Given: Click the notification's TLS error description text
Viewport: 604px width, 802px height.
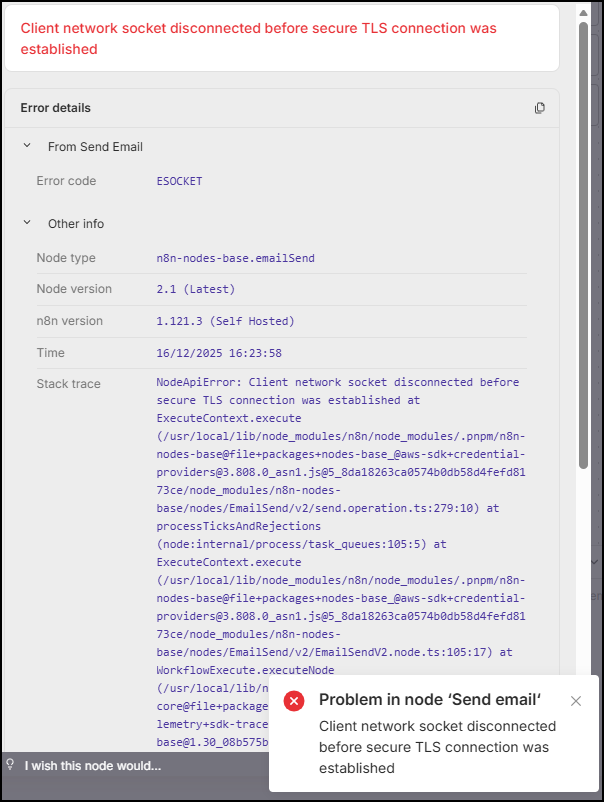Looking at the screenshot, I should [x=437, y=747].
